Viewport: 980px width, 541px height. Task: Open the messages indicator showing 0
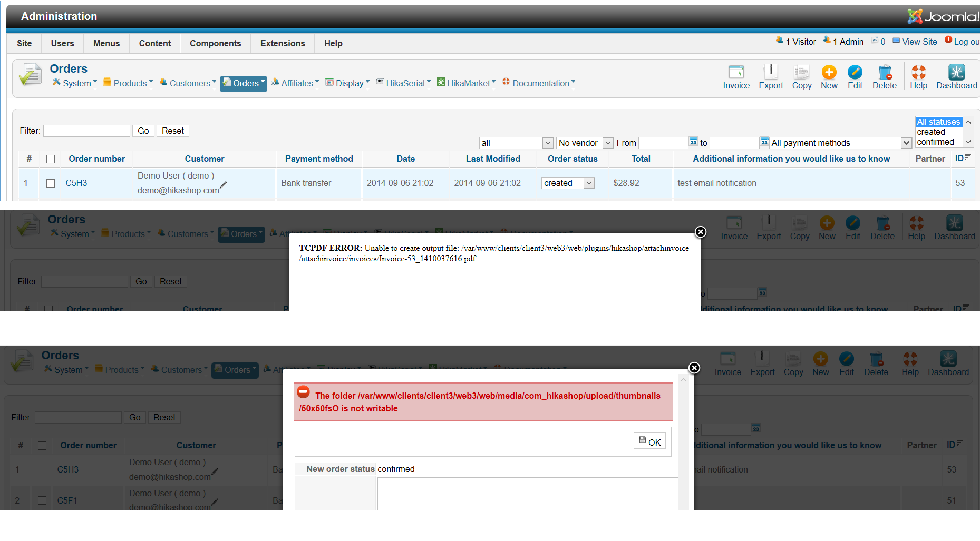pos(878,41)
